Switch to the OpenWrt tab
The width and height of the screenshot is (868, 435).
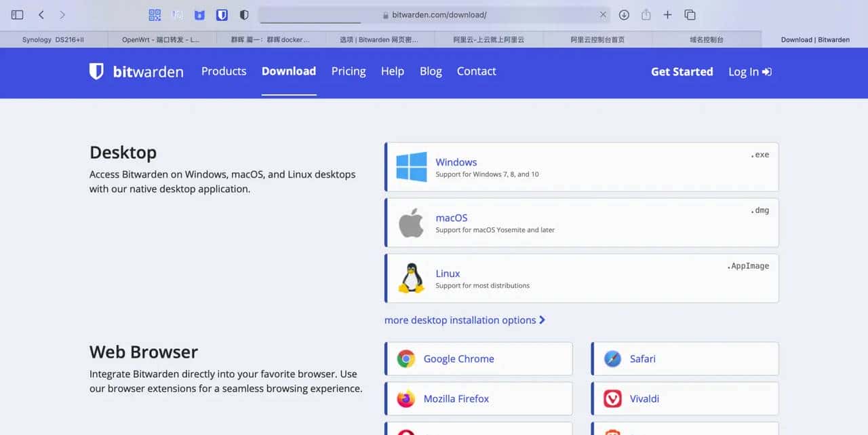pyautogui.click(x=161, y=40)
